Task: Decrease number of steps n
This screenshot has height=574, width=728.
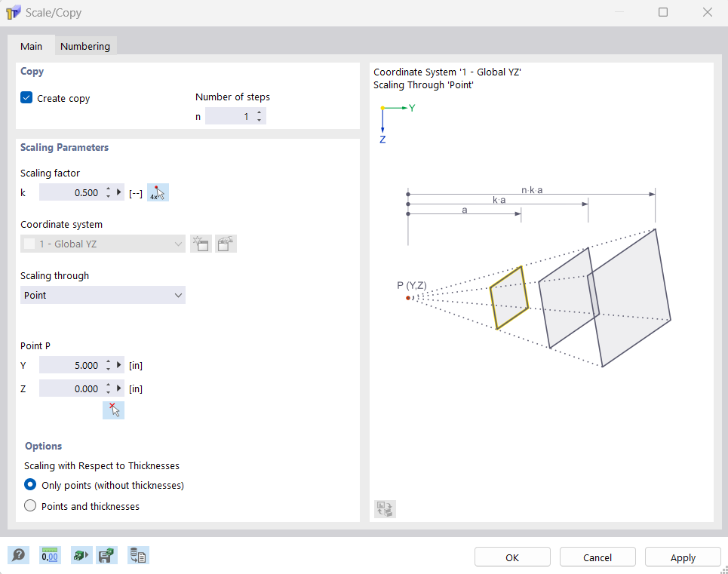Action: pos(259,120)
